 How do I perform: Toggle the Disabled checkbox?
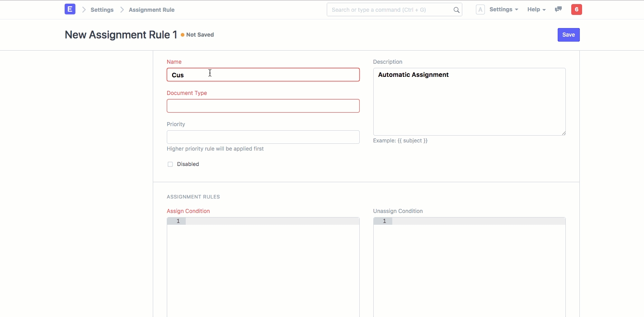[x=170, y=165]
